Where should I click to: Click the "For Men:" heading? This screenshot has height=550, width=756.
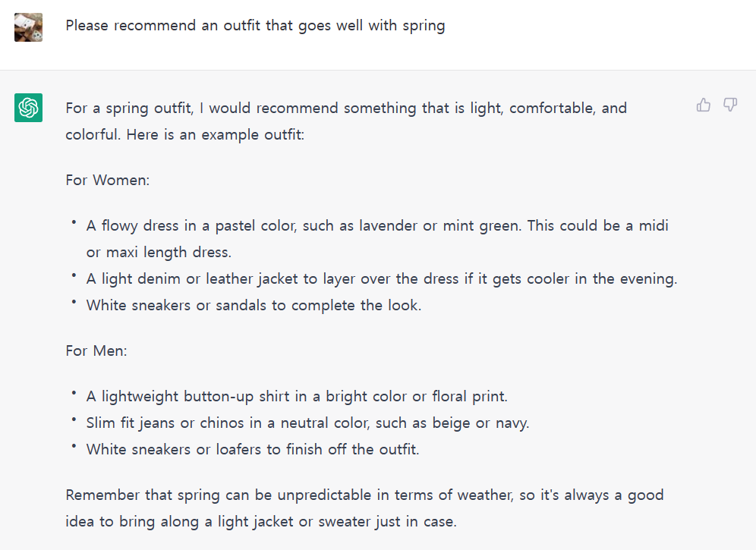[x=97, y=351]
